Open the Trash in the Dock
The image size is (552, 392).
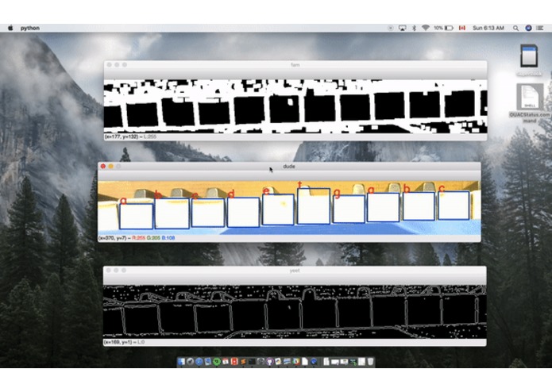(x=370, y=361)
